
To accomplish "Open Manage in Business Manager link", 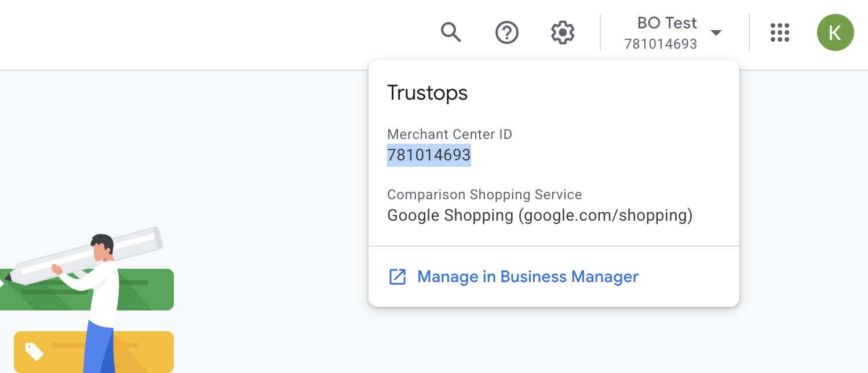I will coord(528,277).
